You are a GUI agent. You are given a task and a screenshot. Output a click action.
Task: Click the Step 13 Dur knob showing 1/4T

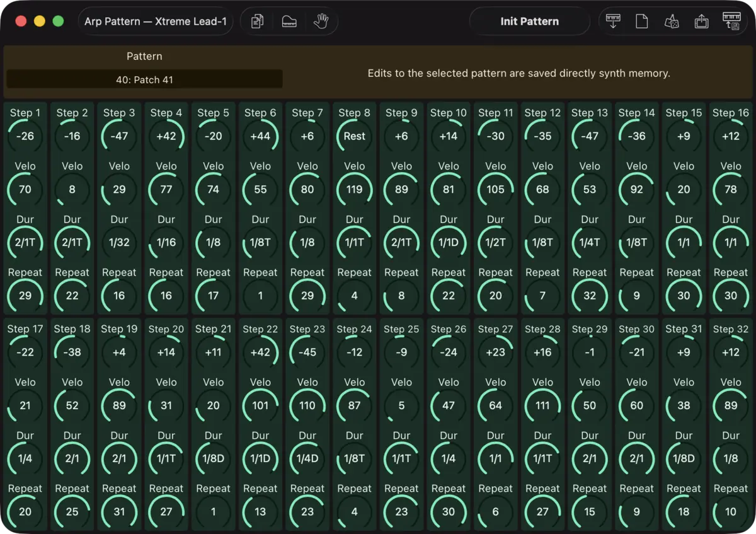click(x=590, y=243)
